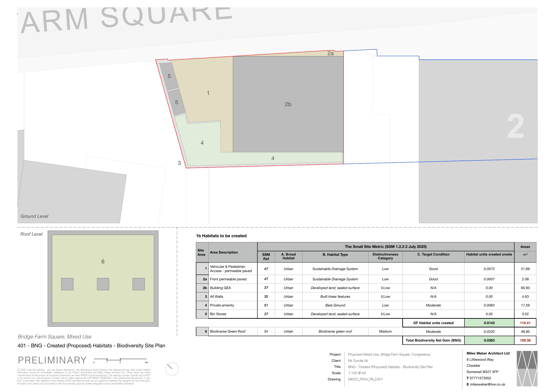
Task: Click the GF Habitat units created value 0.0143
Action: point(489,323)
